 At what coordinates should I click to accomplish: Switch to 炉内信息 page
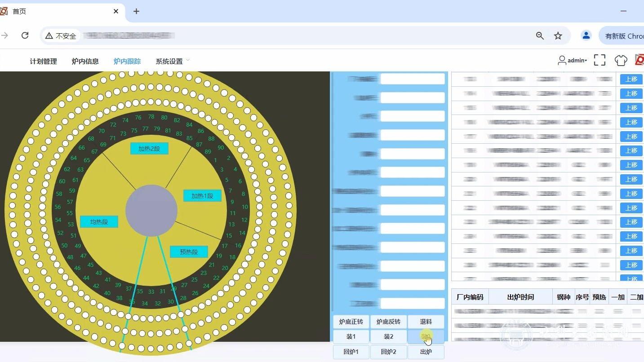coord(85,62)
